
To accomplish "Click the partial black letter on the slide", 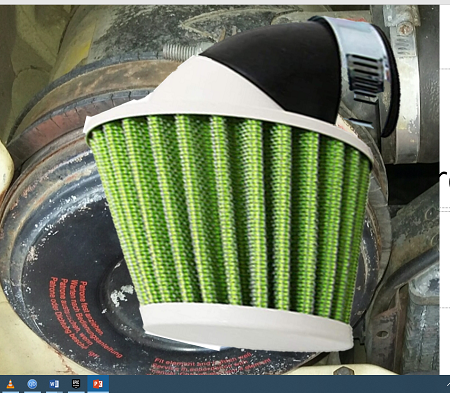I will click(446, 180).
